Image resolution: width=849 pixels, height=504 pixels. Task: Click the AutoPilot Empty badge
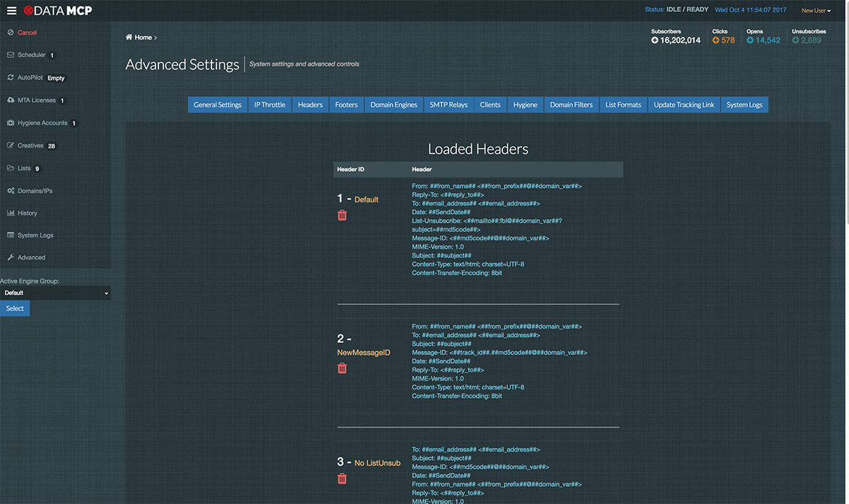click(56, 78)
